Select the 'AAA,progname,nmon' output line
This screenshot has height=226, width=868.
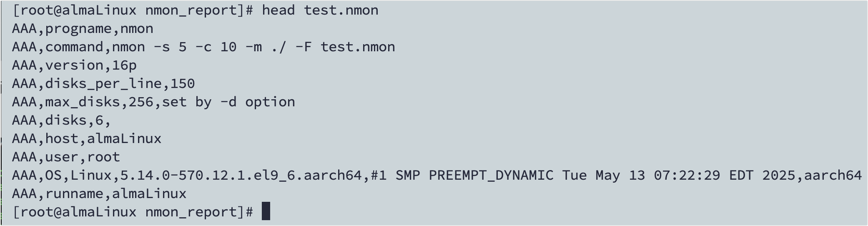coord(83,29)
